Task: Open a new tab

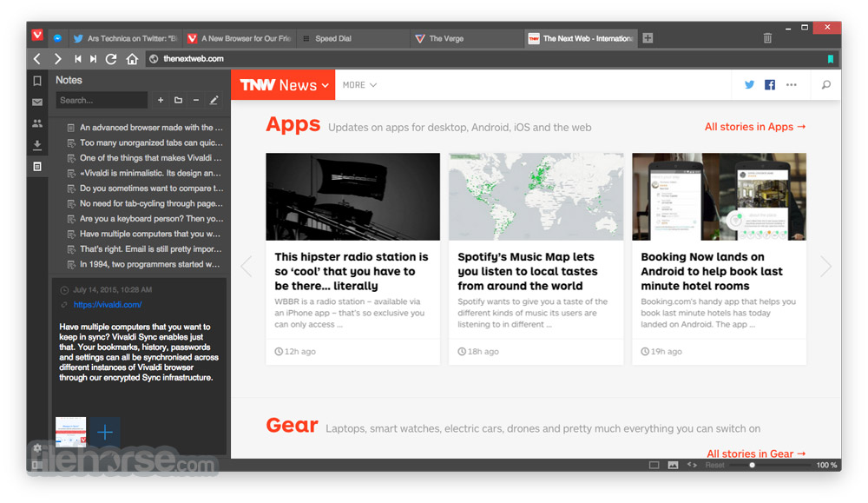Action: coord(648,37)
